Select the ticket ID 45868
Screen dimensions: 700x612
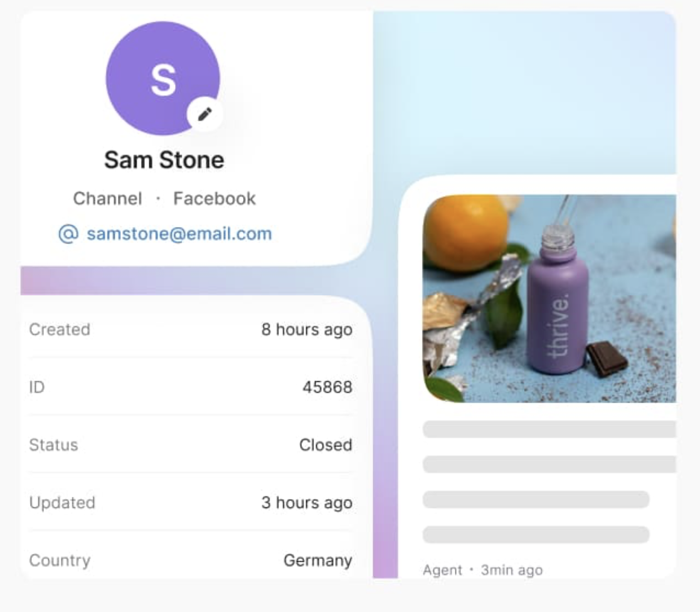point(327,387)
